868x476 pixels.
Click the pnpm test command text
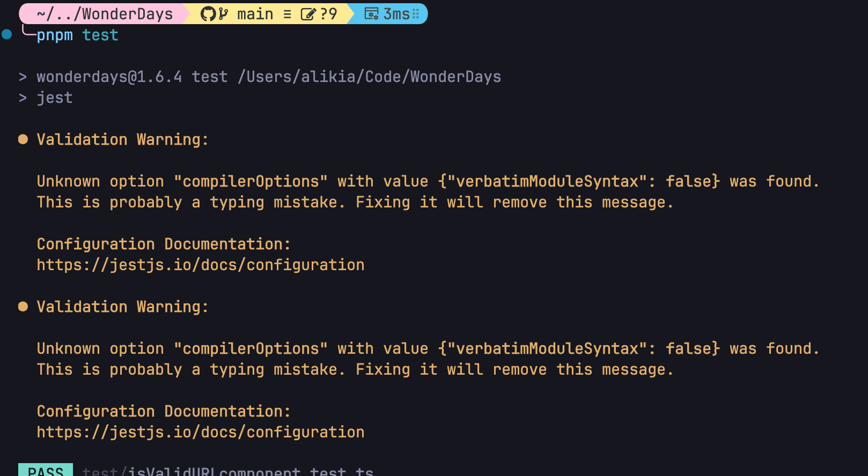click(x=77, y=35)
